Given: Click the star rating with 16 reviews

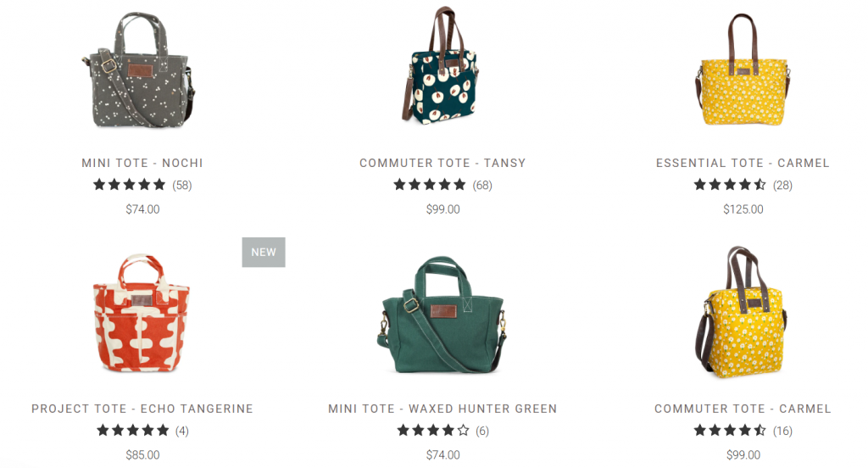Looking at the screenshot, I should [x=743, y=431].
